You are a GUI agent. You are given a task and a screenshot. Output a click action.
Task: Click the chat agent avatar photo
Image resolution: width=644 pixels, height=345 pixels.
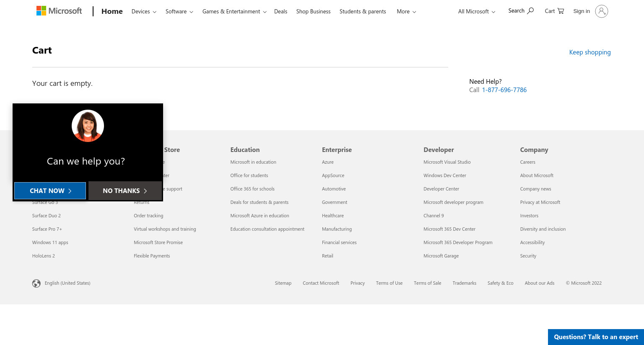[x=88, y=126]
